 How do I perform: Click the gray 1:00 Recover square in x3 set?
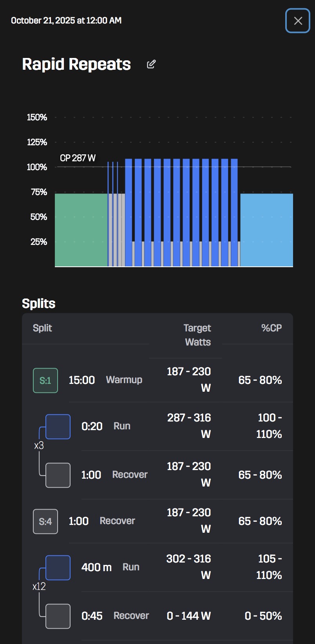click(58, 475)
